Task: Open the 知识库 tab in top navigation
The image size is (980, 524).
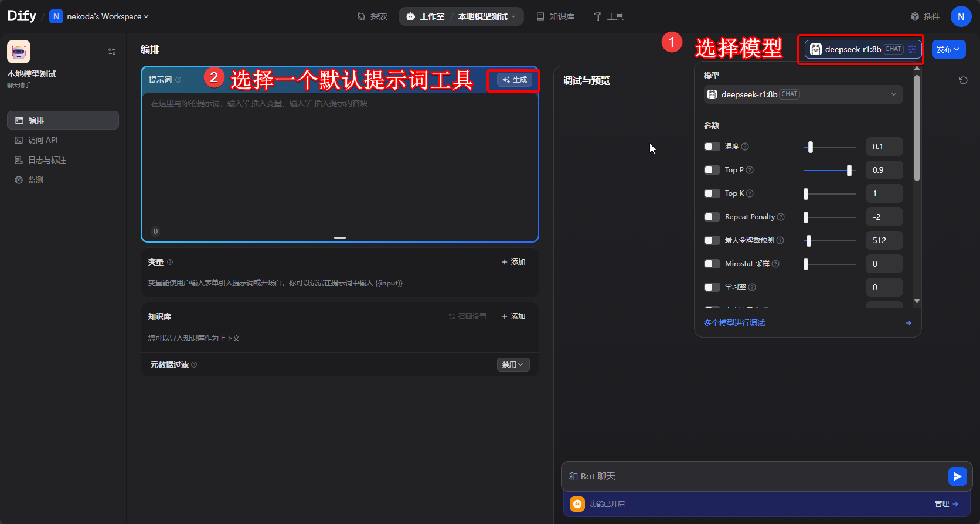Action: click(x=556, y=16)
